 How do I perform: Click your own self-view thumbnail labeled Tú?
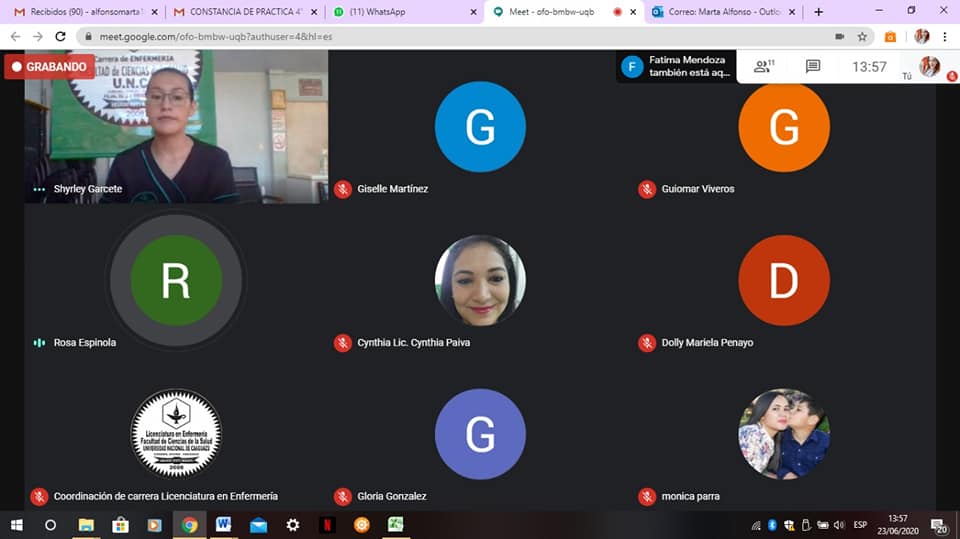pyautogui.click(x=929, y=66)
